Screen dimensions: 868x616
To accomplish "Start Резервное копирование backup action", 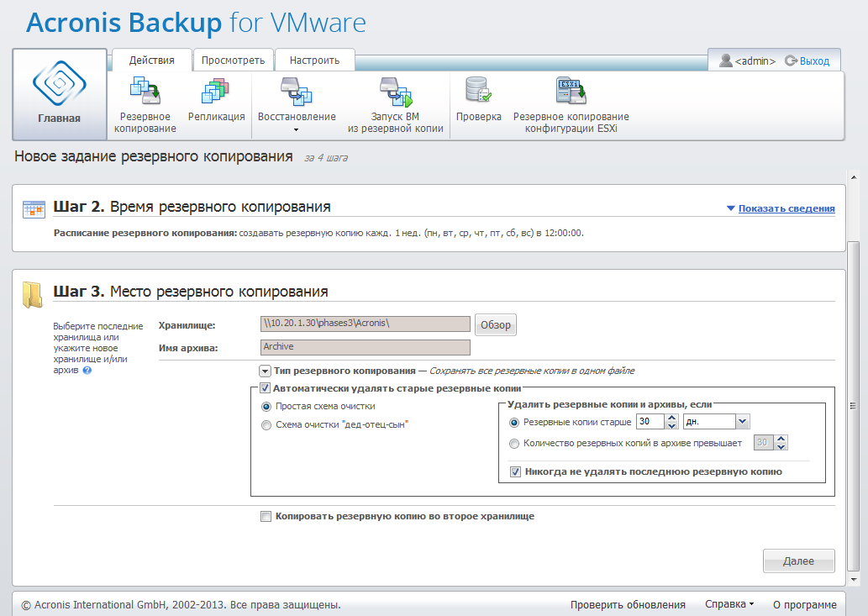I will [x=145, y=105].
